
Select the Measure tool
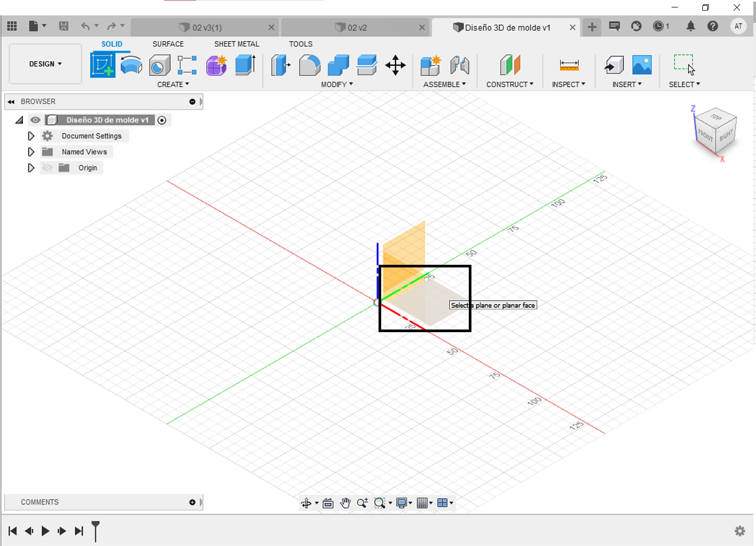click(569, 65)
